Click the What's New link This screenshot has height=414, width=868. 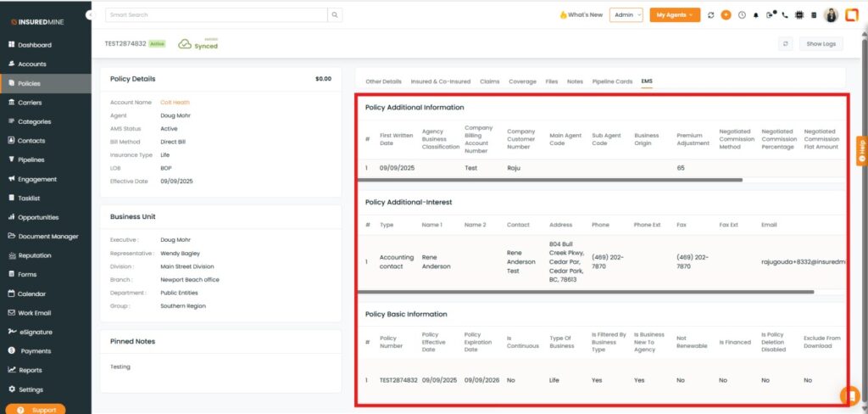coord(581,15)
